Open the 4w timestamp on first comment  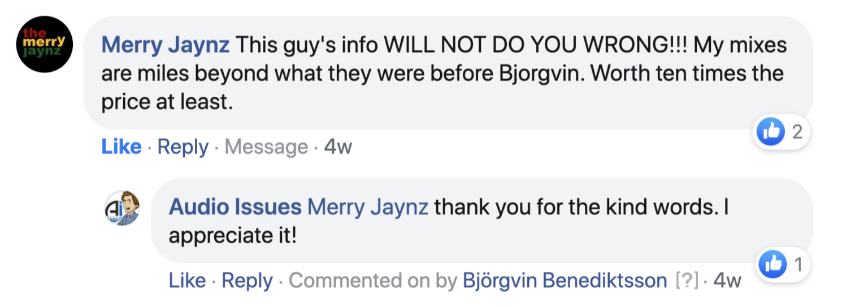click(x=338, y=148)
